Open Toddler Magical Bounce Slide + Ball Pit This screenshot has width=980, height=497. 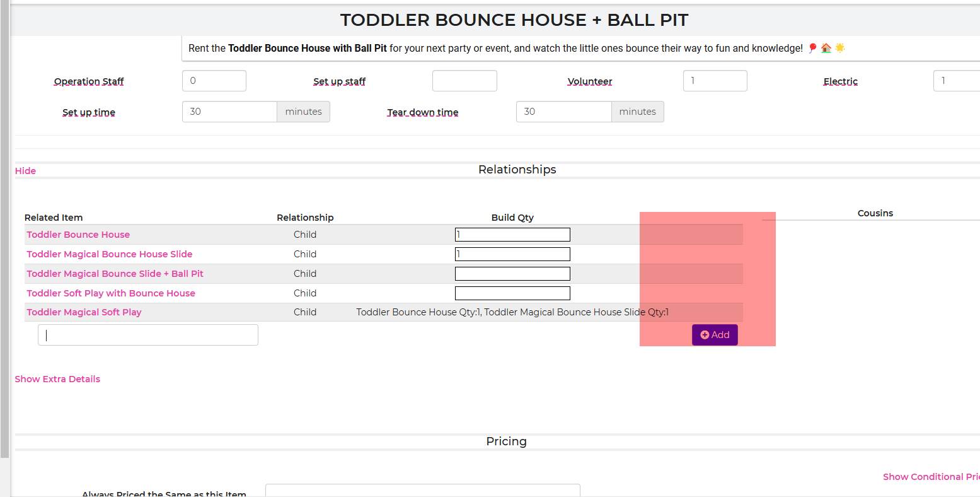pos(115,274)
